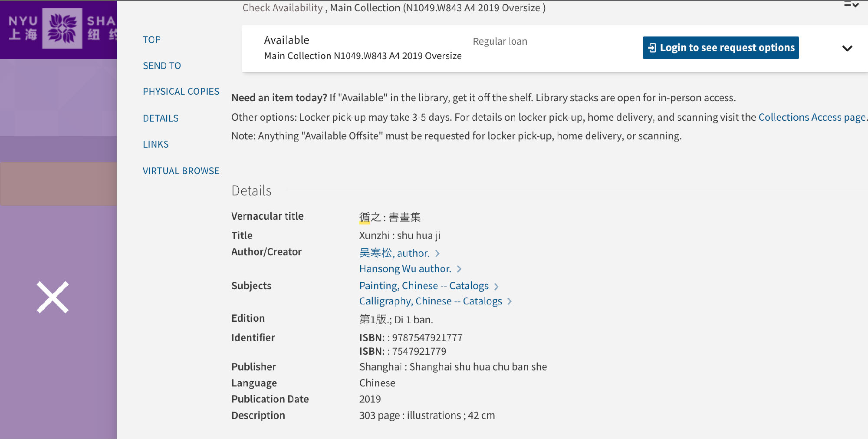Open the Collections Access page link
Viewport: 868px width, 439px height.
coord(812,117)
